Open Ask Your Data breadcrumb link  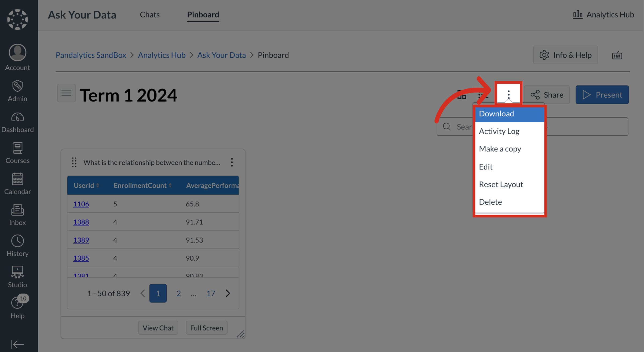(222, 55)
